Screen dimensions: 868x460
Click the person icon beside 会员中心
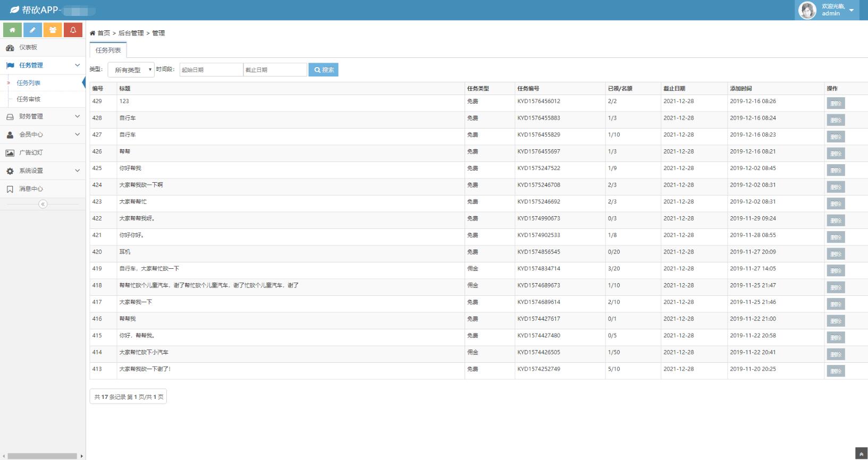(x=10, y=134)
